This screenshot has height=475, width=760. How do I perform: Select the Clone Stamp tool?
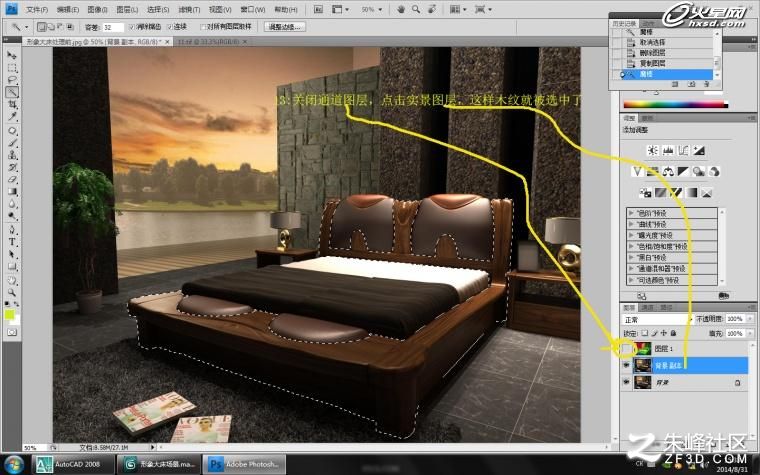(12, 155)
